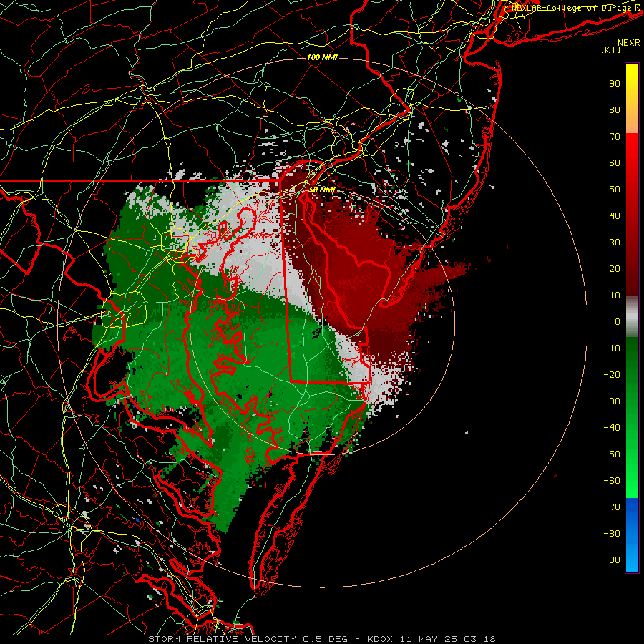
Task: Choose the -80 legend value
Action: pos(612,534)
